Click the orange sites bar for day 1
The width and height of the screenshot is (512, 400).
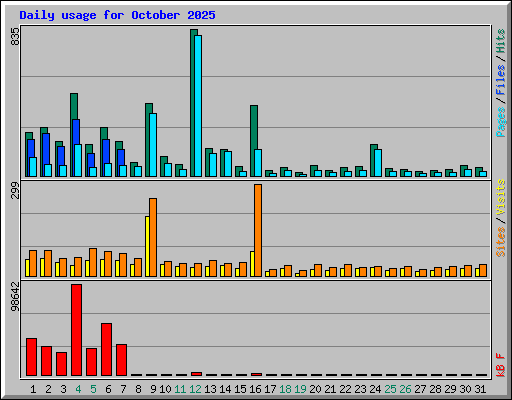pos(33,263)
